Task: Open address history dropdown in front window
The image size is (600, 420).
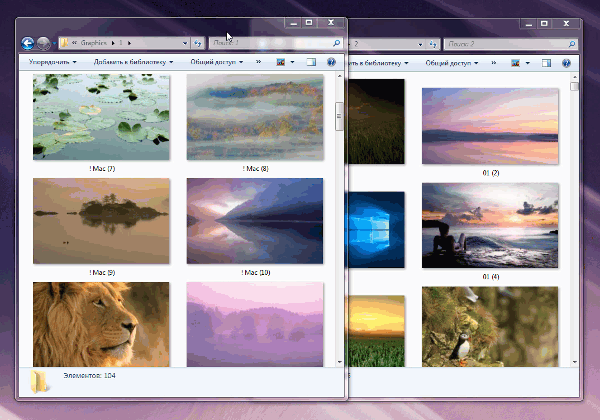Action: [x=185, y=43]
